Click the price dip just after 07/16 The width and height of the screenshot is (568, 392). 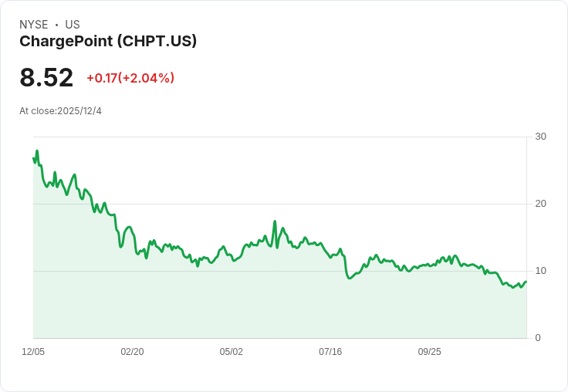click(x=350, y=278)
